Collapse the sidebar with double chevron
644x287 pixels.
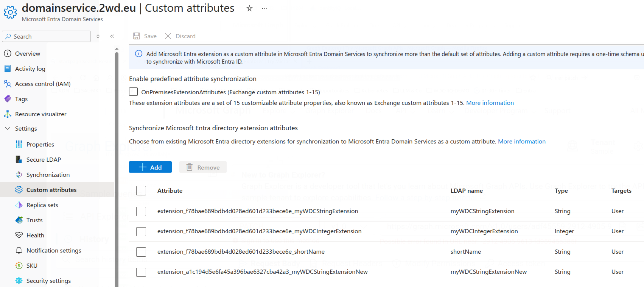coord(112,36)
